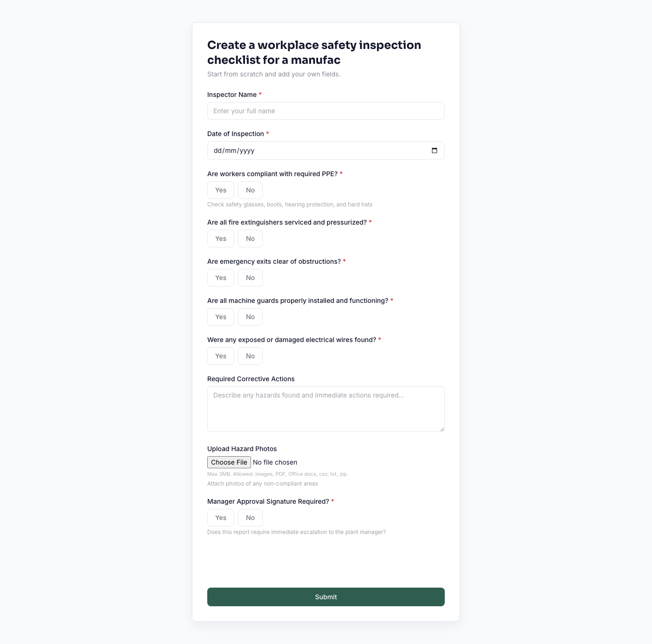Select No for workers compliant with PPE
The image size is (652, 644).
250,190
